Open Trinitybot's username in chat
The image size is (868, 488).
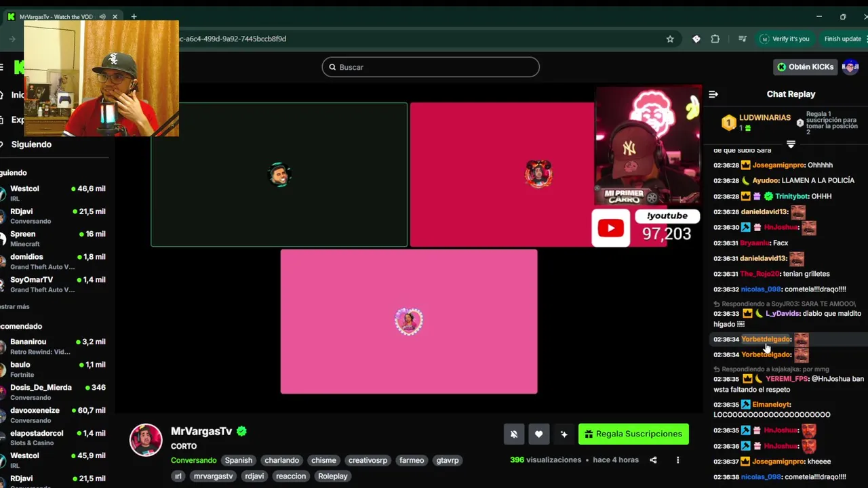click(x=792, y=196)
